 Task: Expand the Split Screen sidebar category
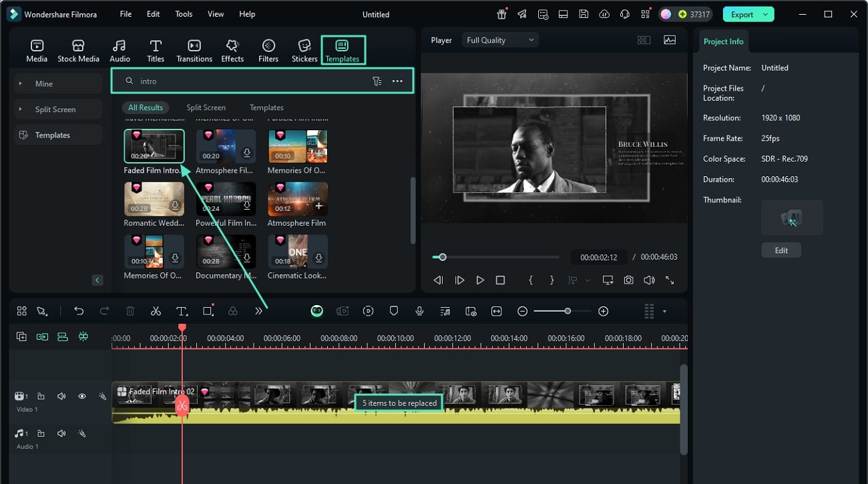click(x=58, y=109)
